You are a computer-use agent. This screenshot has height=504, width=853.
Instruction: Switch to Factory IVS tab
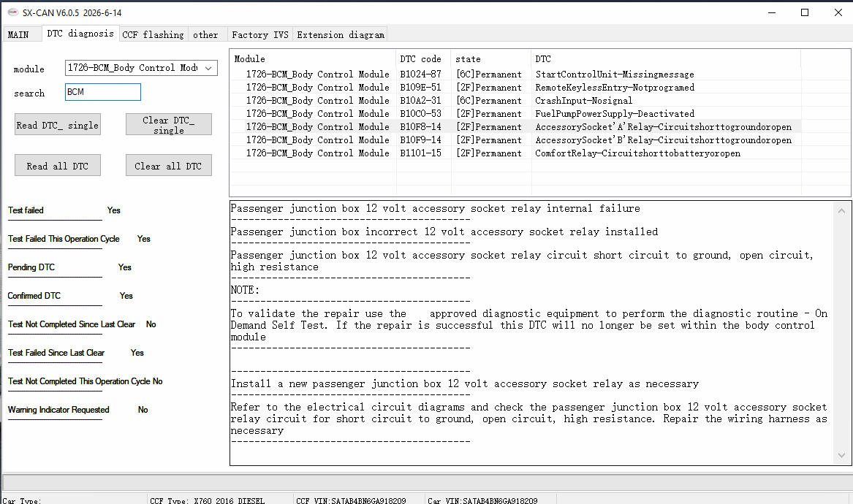pyautogui.click(x=259, y=34)
